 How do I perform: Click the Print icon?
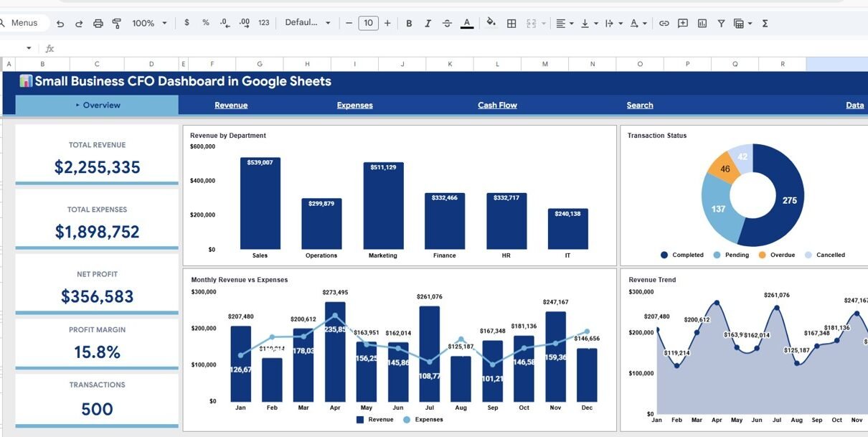click(98, 24)
